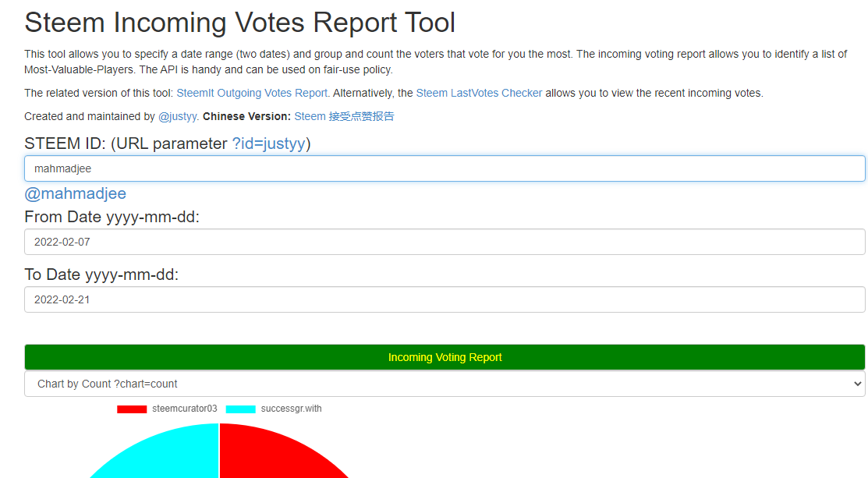
Task: Open the Chinese version Steem 接受点赞报告 link
Action: click(344, 116)
